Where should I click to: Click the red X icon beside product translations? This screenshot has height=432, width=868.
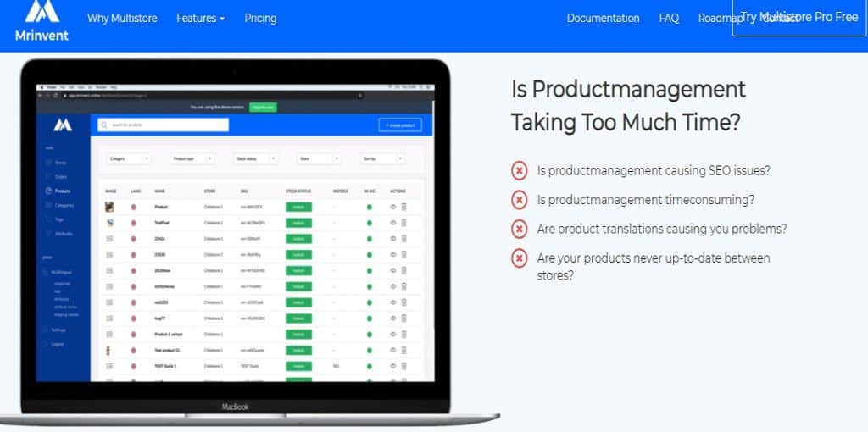click(520, 229)
